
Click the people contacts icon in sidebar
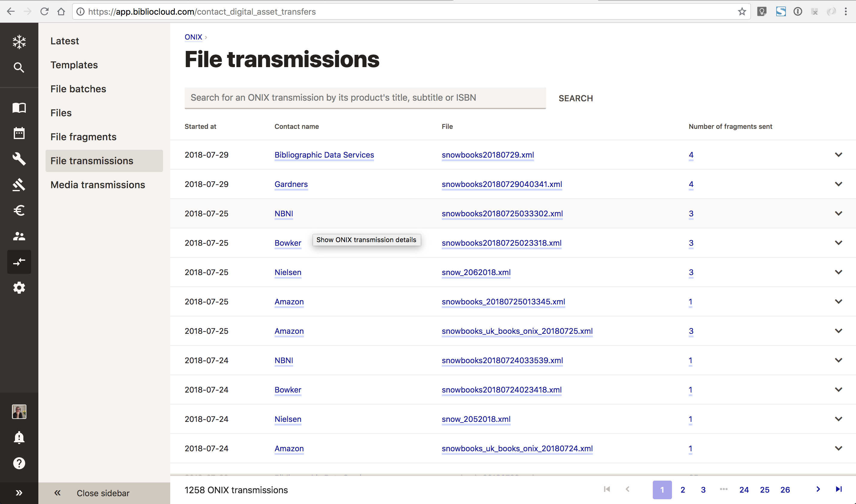[19, 236]
